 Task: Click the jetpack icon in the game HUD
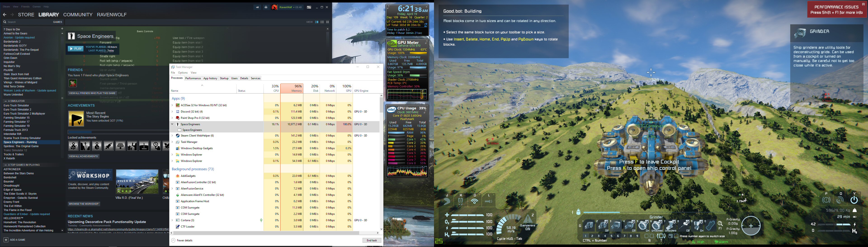coord(460,201)
